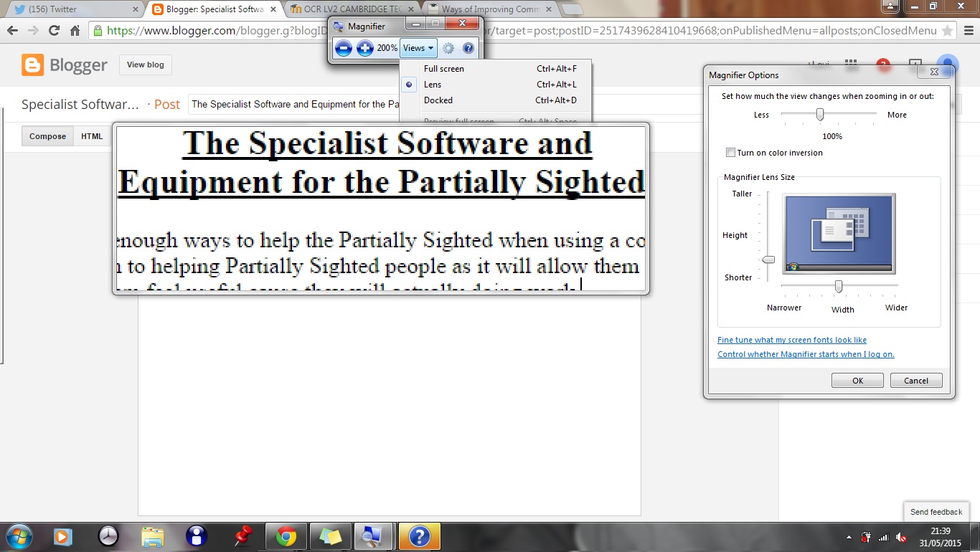Open the Views dropdown
This screenshot has height=552, width=980.
pyautogui.click(x=418, y=48)
